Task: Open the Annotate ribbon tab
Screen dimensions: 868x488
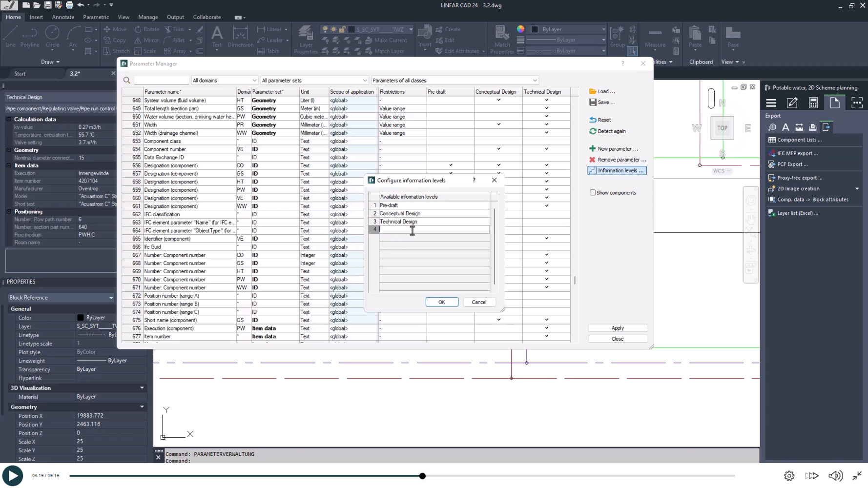Action: point(63,17)
